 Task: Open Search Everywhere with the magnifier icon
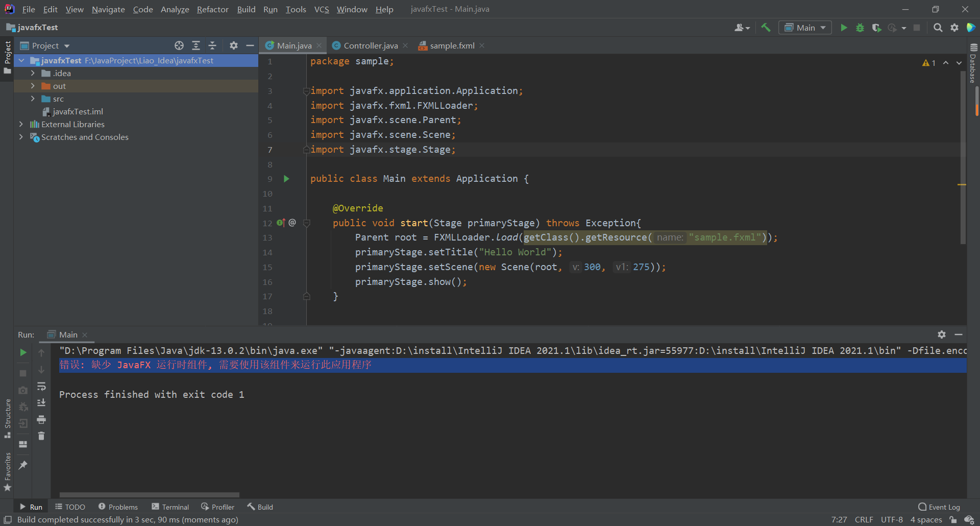[938, 28]
